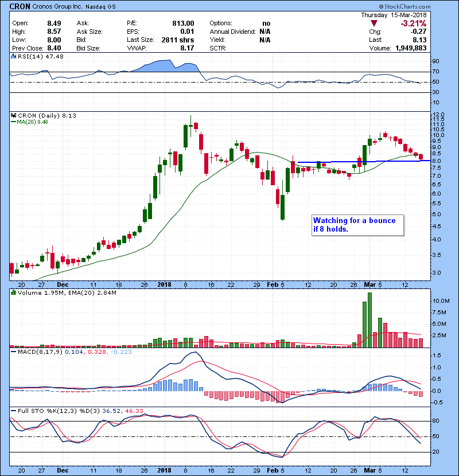This screenshot has height=476, width=459.
Task: Click the 'Watching for a bounce' annotation box
Action: click(358, 225)
